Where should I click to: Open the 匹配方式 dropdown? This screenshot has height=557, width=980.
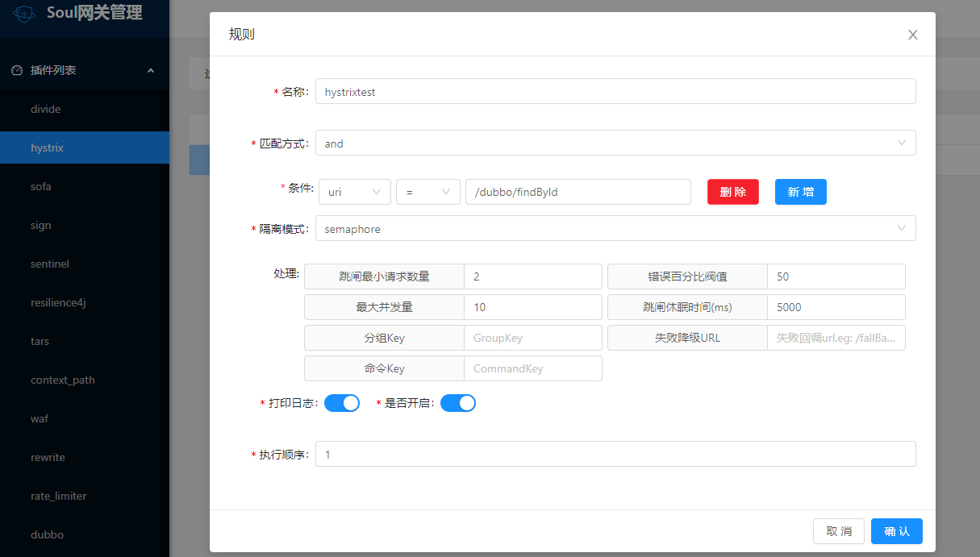[x=615, y=143]
